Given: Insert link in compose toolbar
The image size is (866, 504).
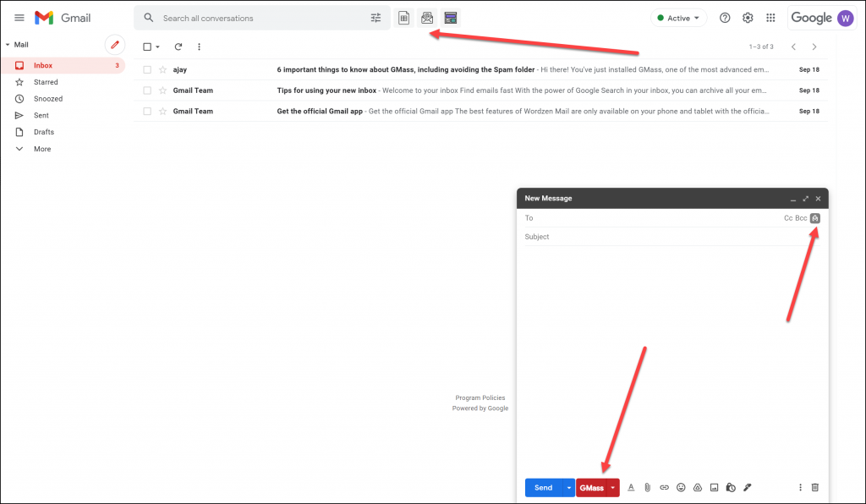Looking at the screenshot, I should (x=664, y=487).
